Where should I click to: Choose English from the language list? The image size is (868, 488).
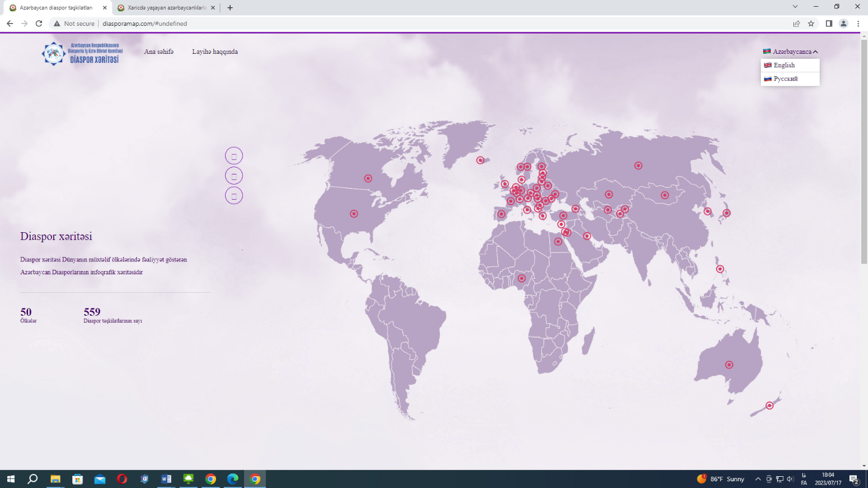[x=784, y=65]
